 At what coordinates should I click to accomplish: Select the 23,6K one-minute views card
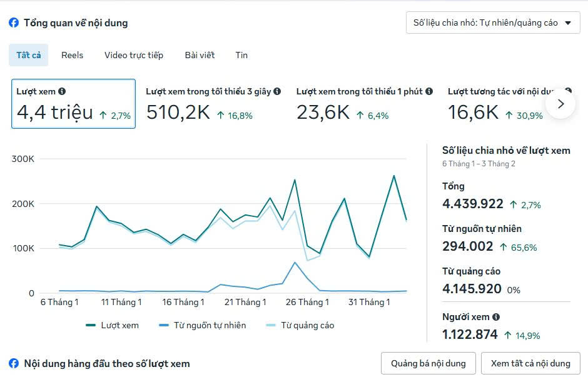[x=365, y=104]
